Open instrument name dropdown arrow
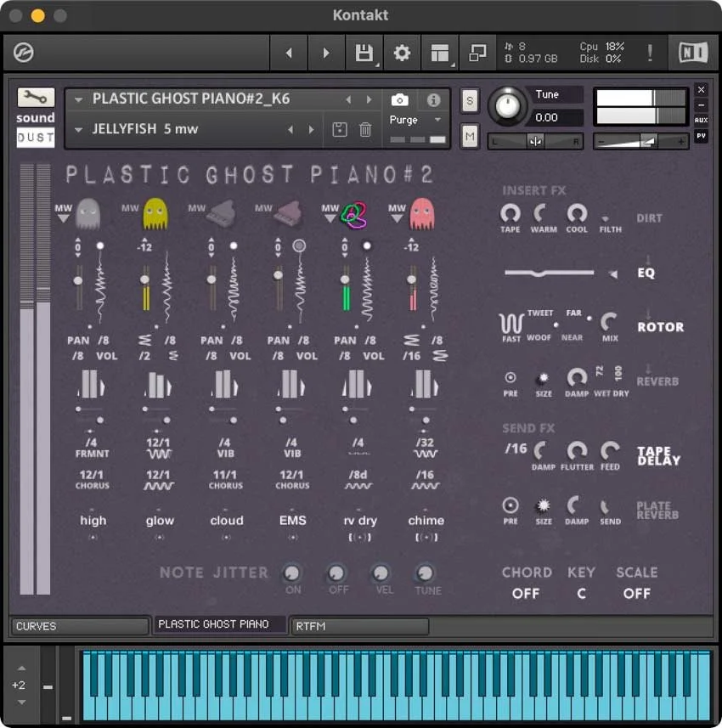This screenshot has height=728, width=722. point(78,99)
